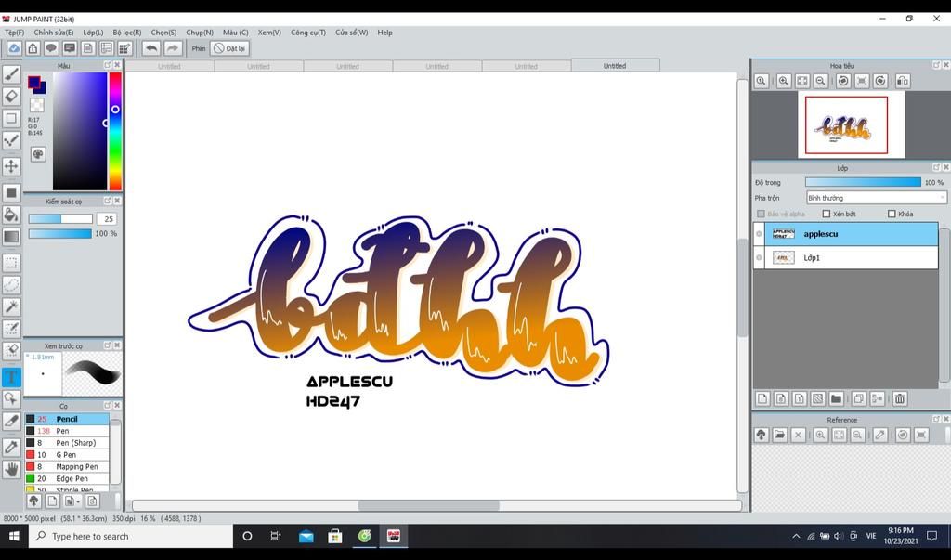Open the Tệp(F) menu
Image resolution: width=951 pixels, height=560 pixels.
(15, 33)
